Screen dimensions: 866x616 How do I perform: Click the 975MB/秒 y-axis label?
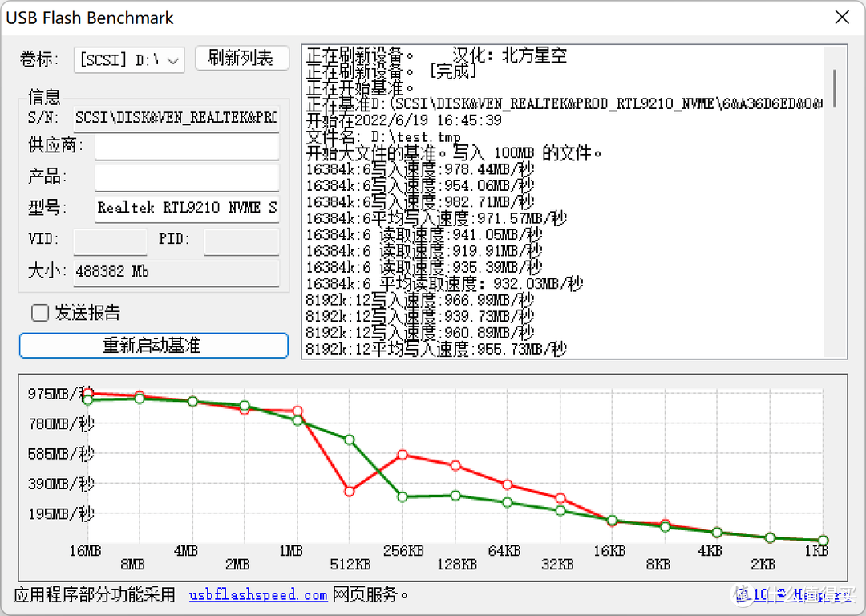pos(61,393)
